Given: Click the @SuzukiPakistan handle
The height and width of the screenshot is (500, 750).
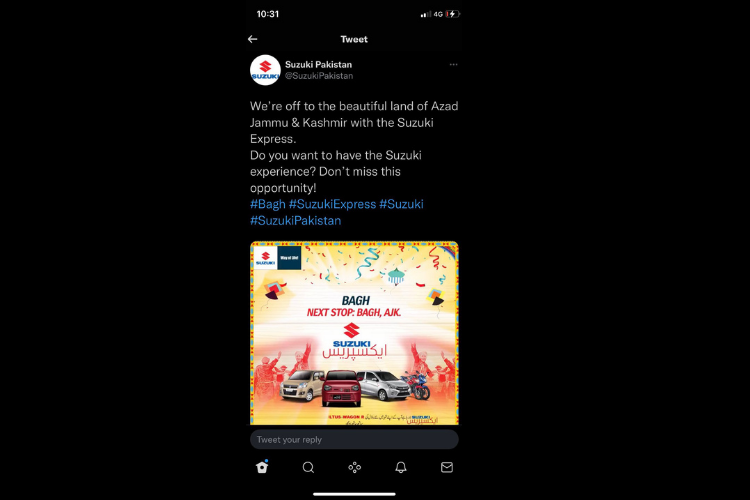Looking at the screenshot, I should tap(319, 76).
